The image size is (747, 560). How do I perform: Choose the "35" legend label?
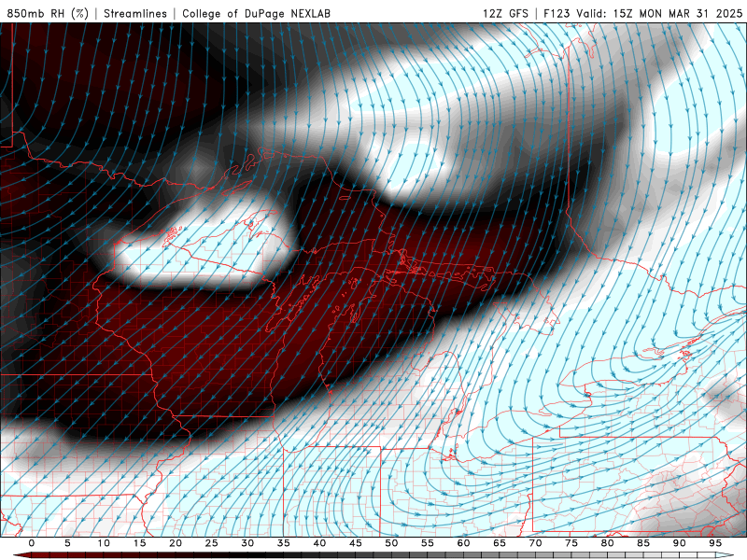(284, 543)
